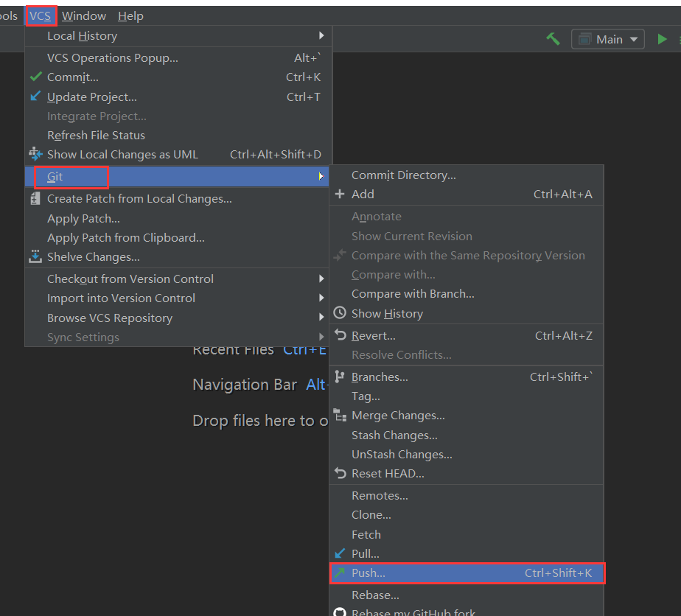Select Show Local Changes as UML

[178, 154]
